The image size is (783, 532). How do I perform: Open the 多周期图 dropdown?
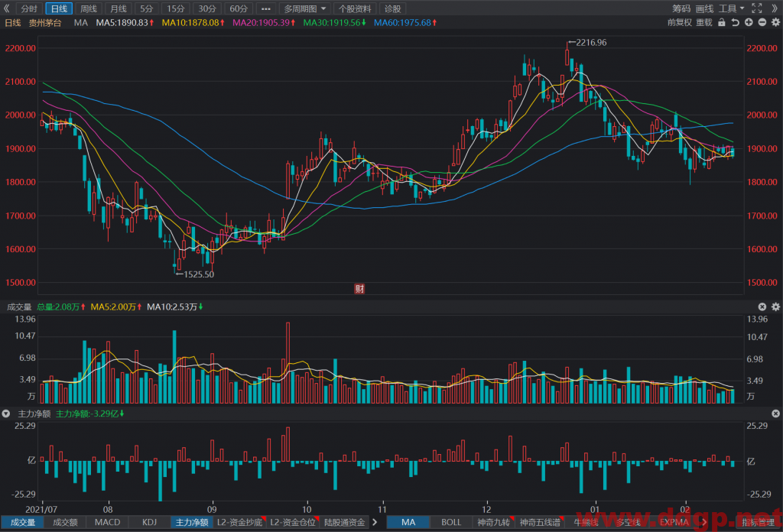point(304,8)
